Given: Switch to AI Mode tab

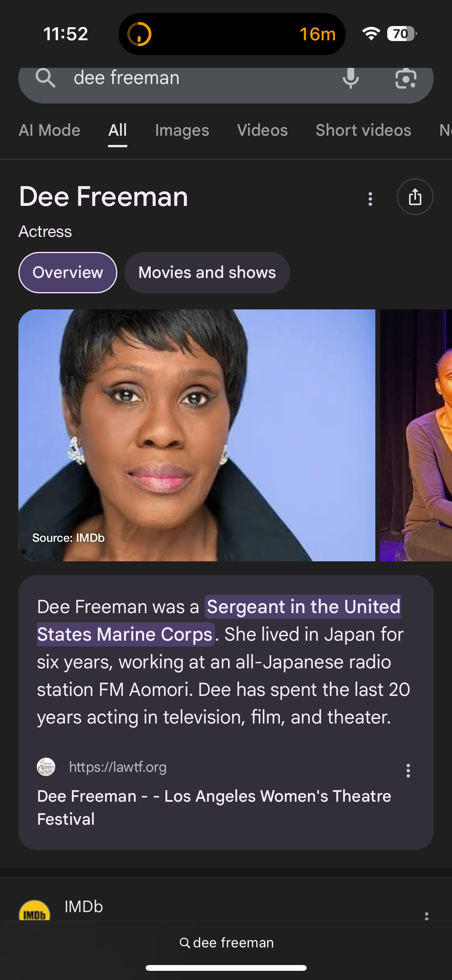Looking at the screenshot, I should pos(49,130).
